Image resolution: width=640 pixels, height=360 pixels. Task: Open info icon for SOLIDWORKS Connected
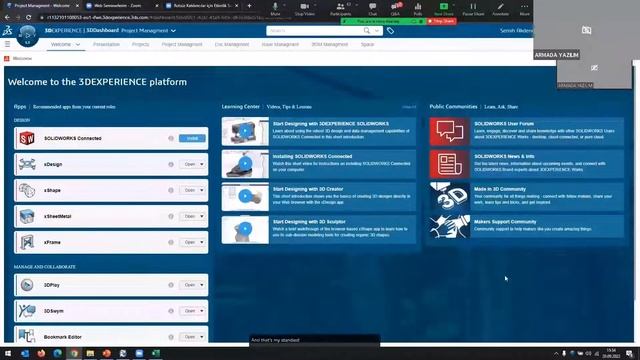[x=171, y=138]
